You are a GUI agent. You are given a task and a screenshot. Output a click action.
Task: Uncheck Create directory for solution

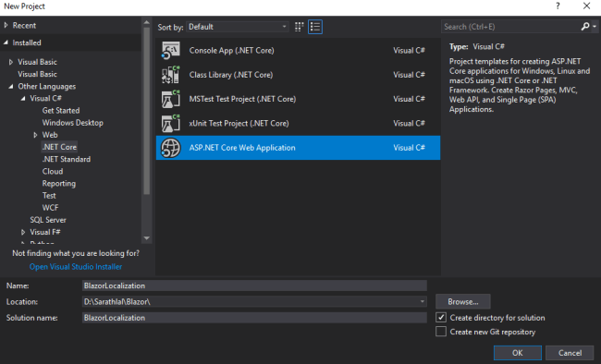(x=441, y=318)
